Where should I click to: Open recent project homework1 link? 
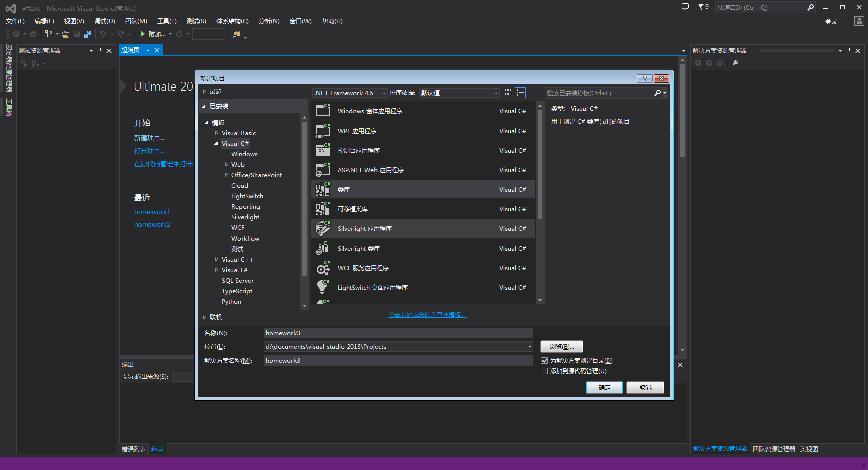tap(152, 212)
